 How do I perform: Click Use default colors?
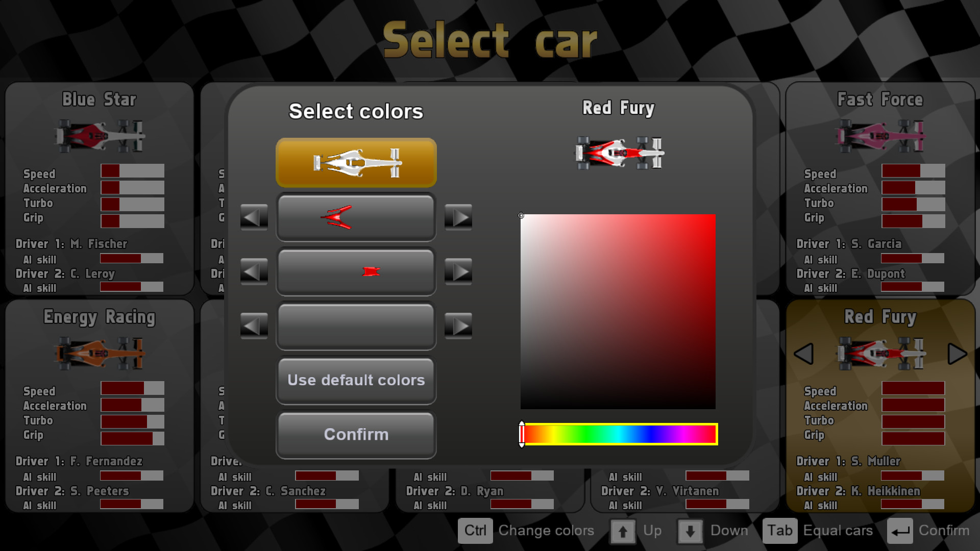356,380
